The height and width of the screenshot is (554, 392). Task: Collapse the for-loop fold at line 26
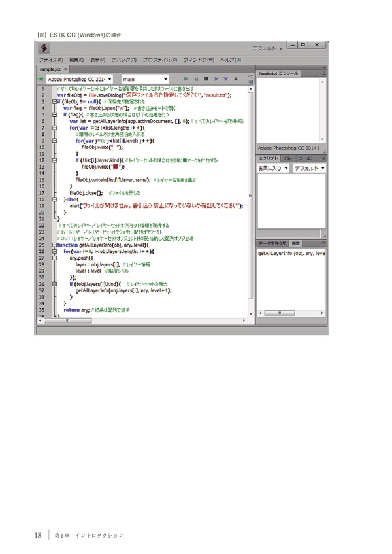pyautogui.click(x=54, y=251)
